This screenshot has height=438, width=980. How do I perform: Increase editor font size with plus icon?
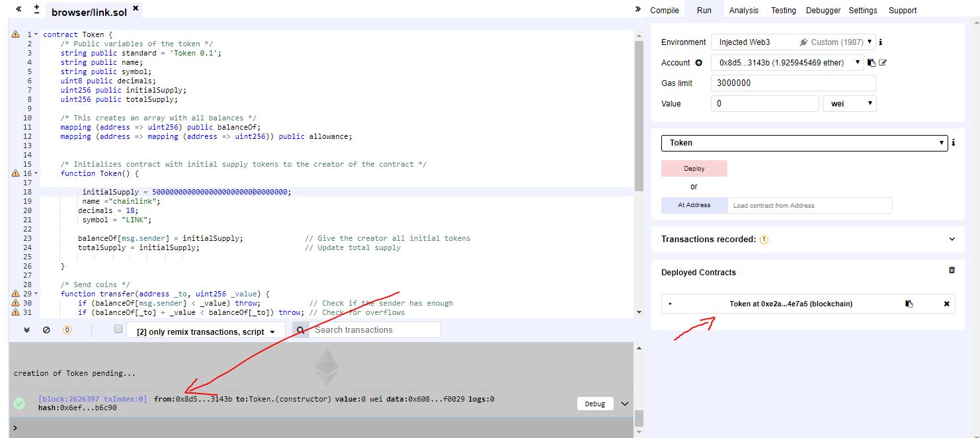point(36,6)
